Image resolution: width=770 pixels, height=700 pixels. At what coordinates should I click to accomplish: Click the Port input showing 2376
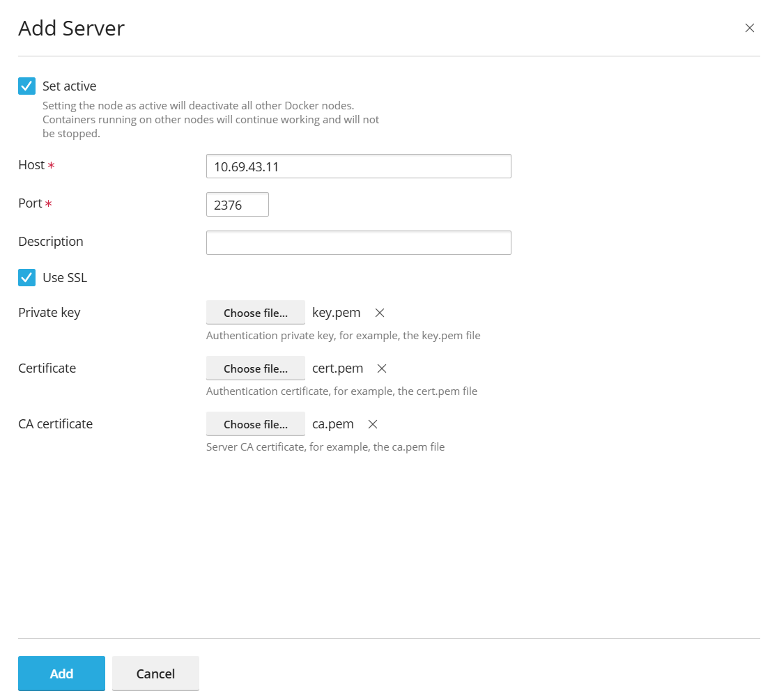coord(237,204)
